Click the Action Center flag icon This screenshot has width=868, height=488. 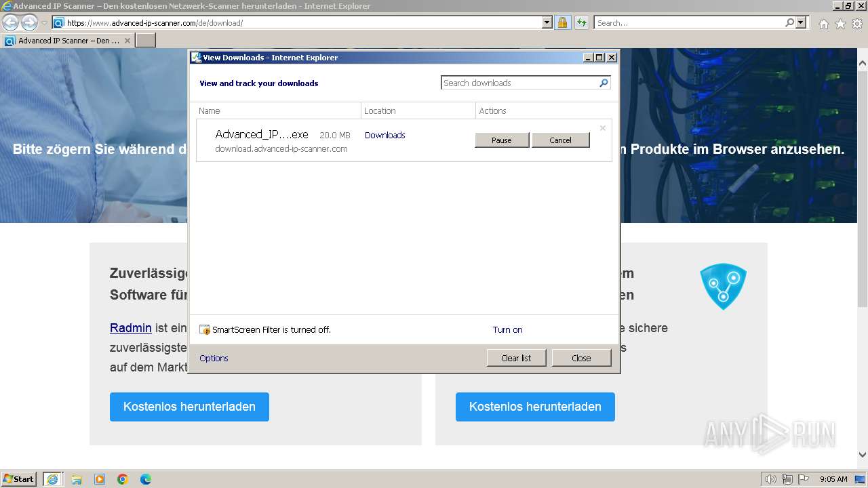coord(803,479)
